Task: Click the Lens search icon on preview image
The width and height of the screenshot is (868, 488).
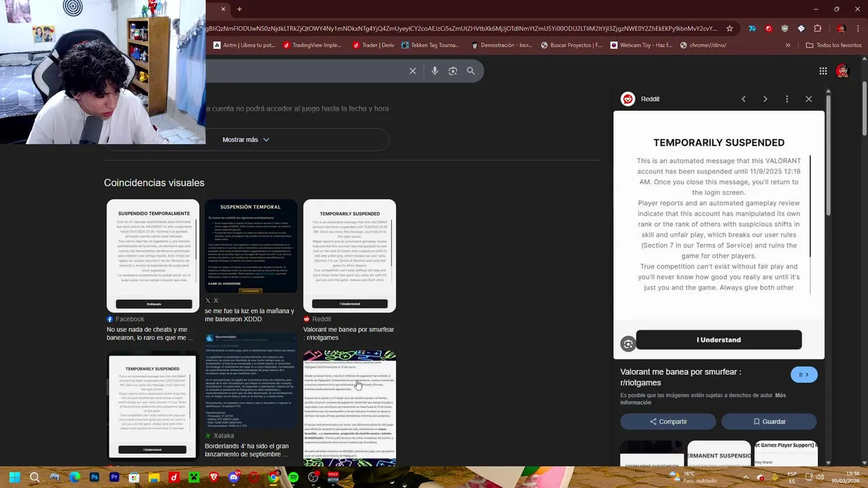Action: tap(628, 344)
